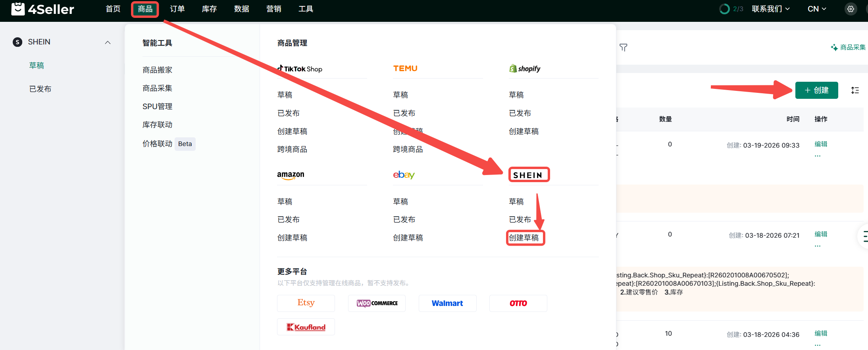The image size is (868, 350).
Task: Click the 2/3 progress ring indicator
Action: tap(724, 9)
